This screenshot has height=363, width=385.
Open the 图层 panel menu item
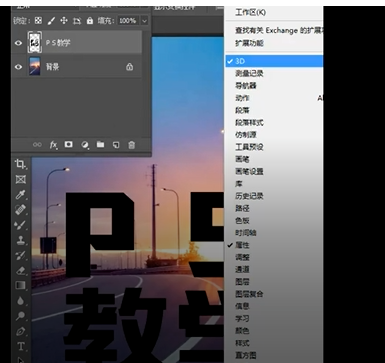pyautogui.click(x=274, y=282)
